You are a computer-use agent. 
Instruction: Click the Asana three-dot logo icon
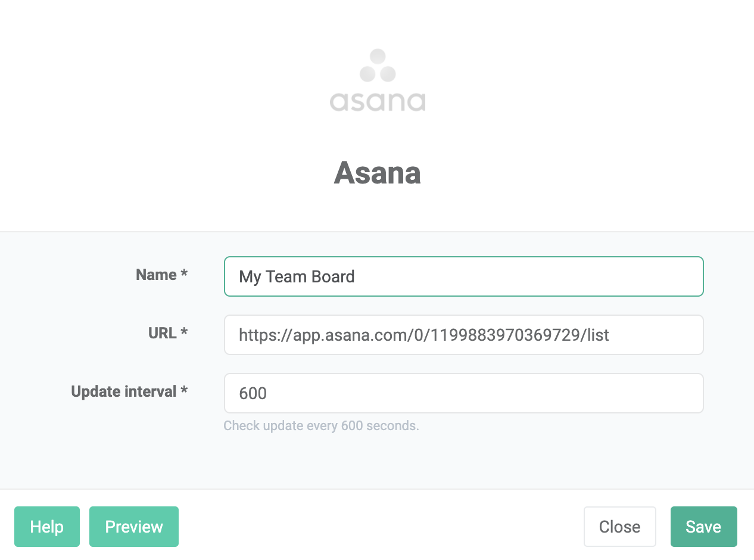pyautogui.click(x=378, y=66)
